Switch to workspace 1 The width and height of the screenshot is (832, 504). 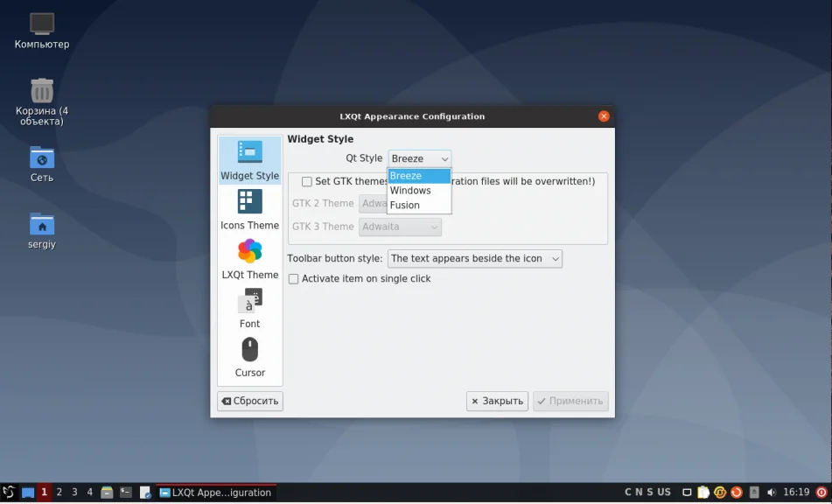(44, 493)
